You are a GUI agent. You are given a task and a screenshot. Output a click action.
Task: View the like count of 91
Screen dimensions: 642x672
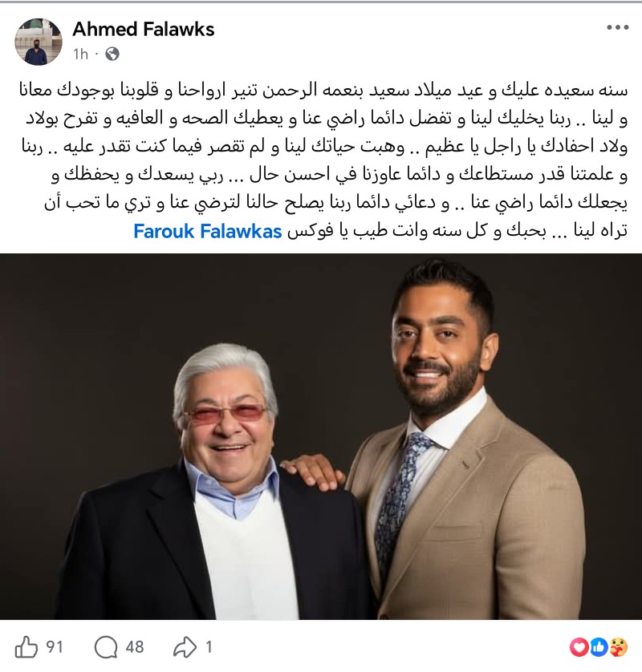pos(55,647)
